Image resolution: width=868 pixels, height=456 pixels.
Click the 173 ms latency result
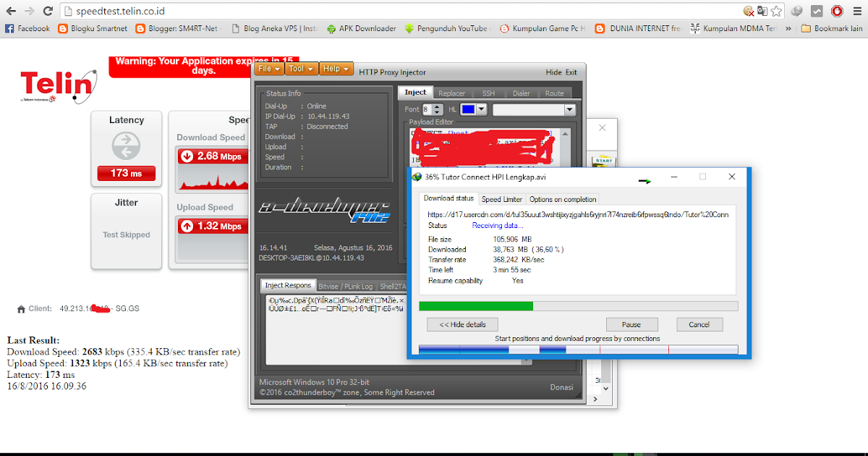pyautogui.click(x=126, y=173)
